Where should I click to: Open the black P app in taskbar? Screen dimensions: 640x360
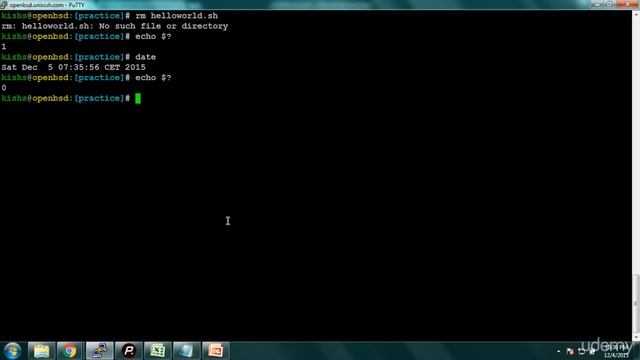[x=129, y=351]
